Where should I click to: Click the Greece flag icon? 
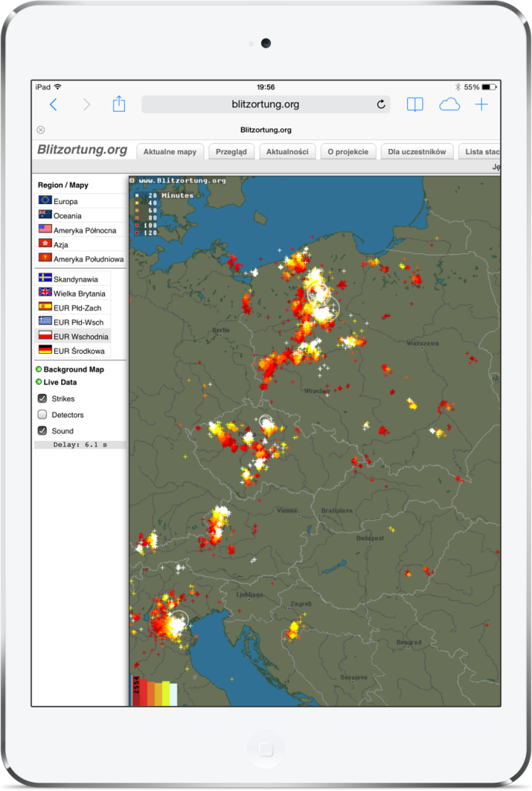point(45,321)
